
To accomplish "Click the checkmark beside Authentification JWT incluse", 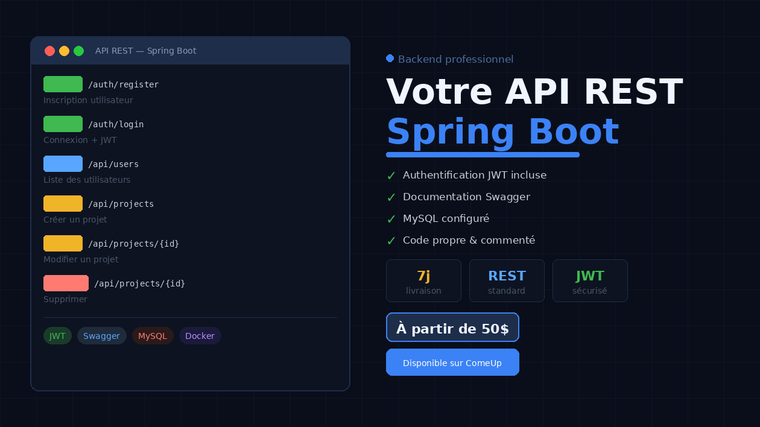I will click(x=391, y=175).
